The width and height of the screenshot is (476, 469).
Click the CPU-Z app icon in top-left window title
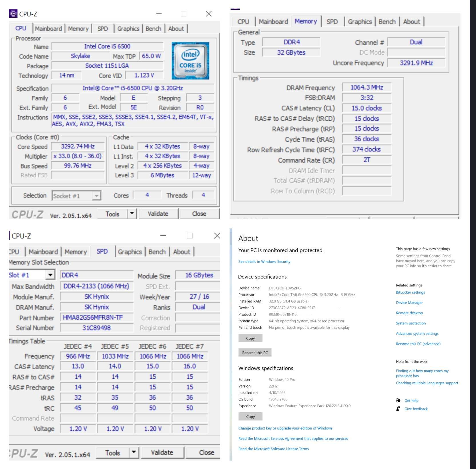pyautogui.click(x=13, y=13)
